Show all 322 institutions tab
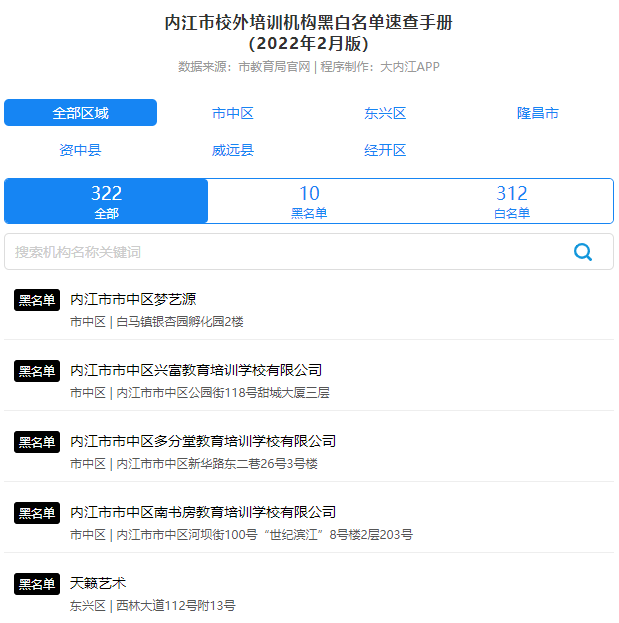The image size is (619, 623). [x=106, y=201]
